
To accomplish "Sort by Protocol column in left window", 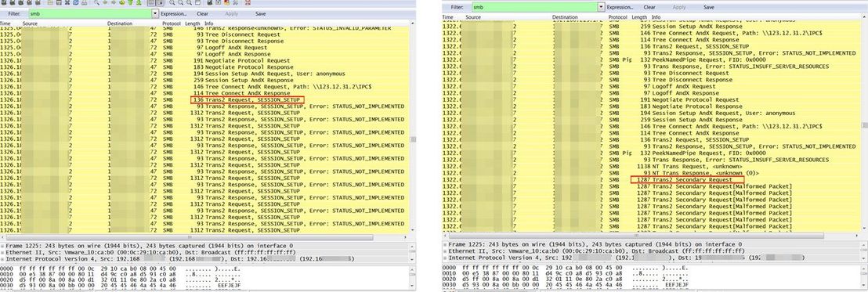I will tap(171, 23).
